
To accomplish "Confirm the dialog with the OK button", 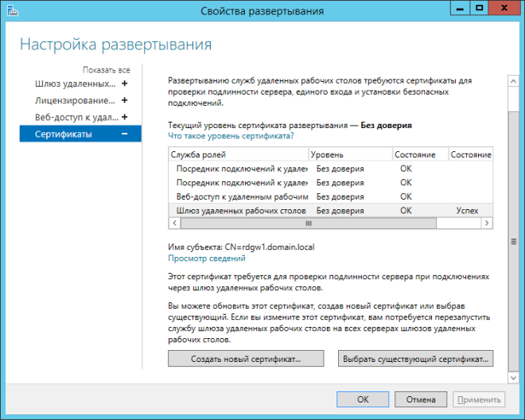I will coord(363,399).
